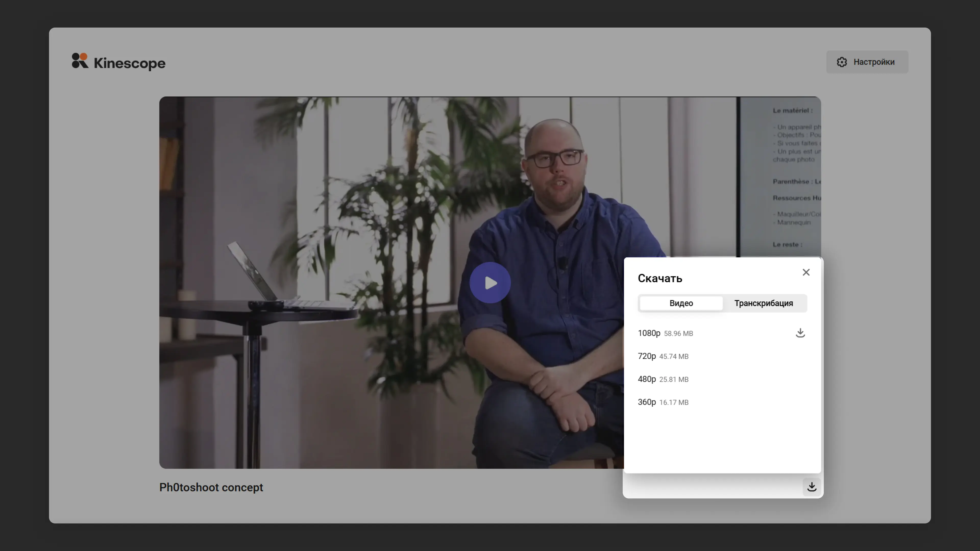This screenshot has height=551, width=980.
Task: Click the gear icon beside Настройки
Action: coord(841,62)
